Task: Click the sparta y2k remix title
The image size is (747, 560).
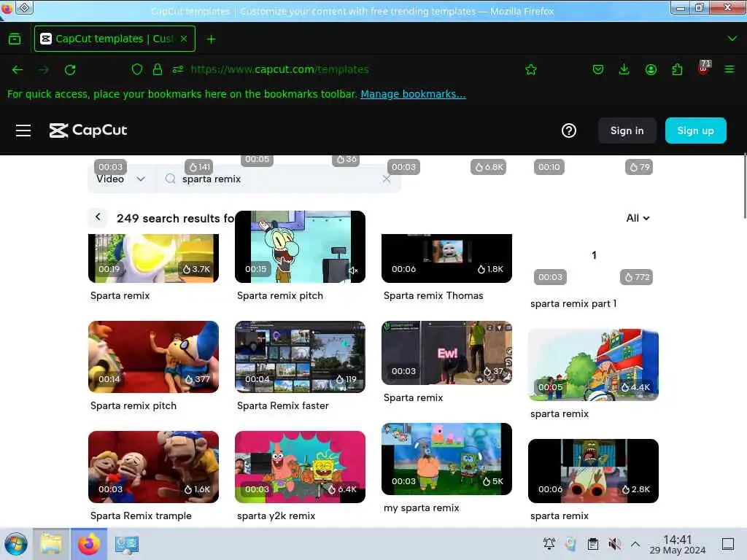Action: point(276,516)
